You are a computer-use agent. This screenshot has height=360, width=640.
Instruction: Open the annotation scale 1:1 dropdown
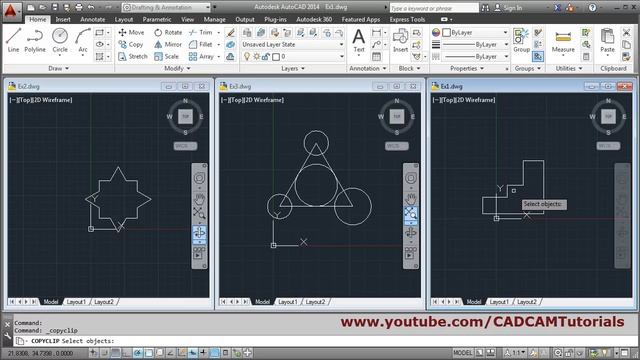514,353
